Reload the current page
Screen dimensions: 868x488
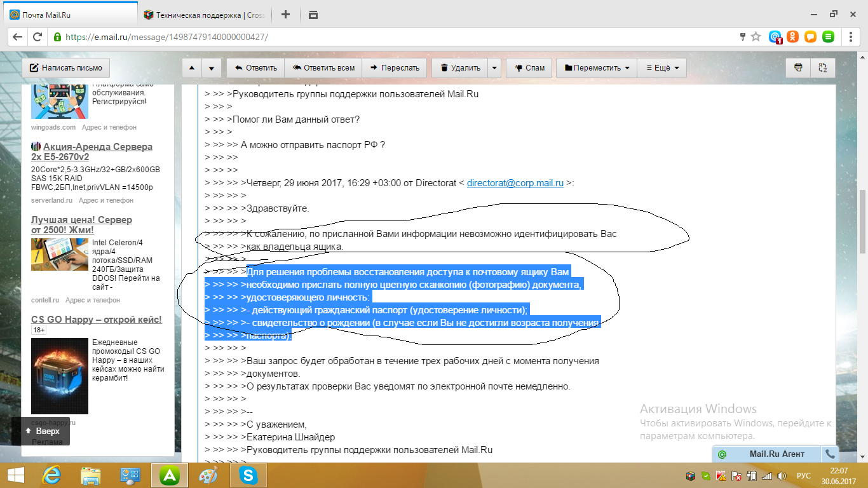(x=37, y=37)
